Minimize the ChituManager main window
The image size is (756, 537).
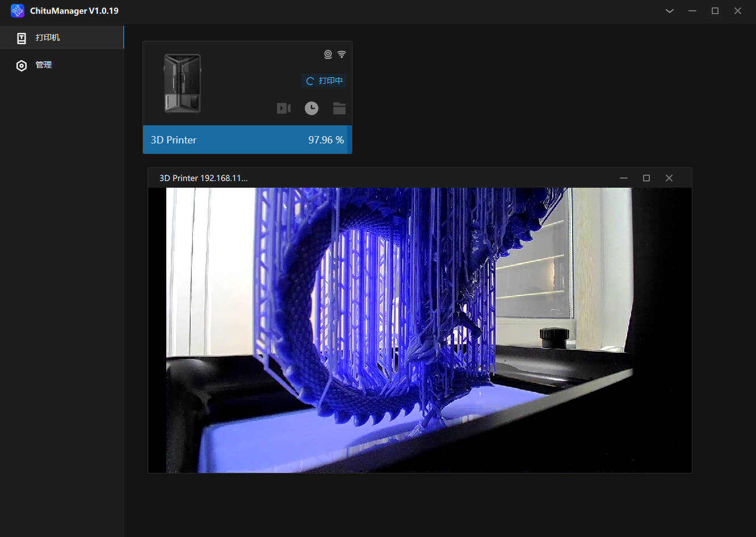pyautogui.click(x=692, y=11)
